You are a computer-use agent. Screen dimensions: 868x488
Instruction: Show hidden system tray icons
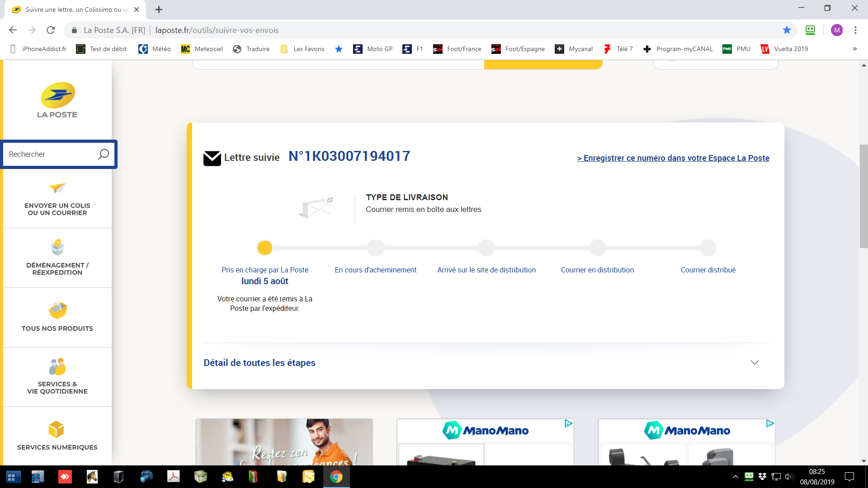pos(735,477)
